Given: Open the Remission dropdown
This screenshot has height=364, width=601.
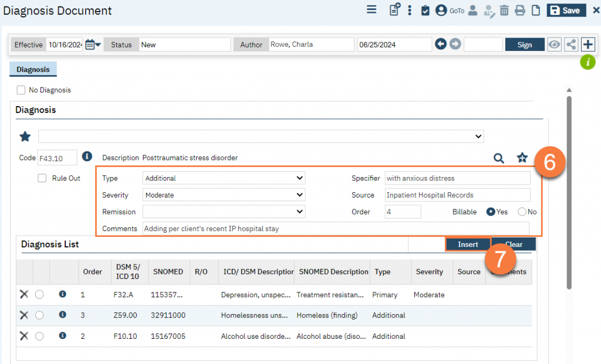Looking at the screenshot, I should pyautogui.click(x=224, y=212).
